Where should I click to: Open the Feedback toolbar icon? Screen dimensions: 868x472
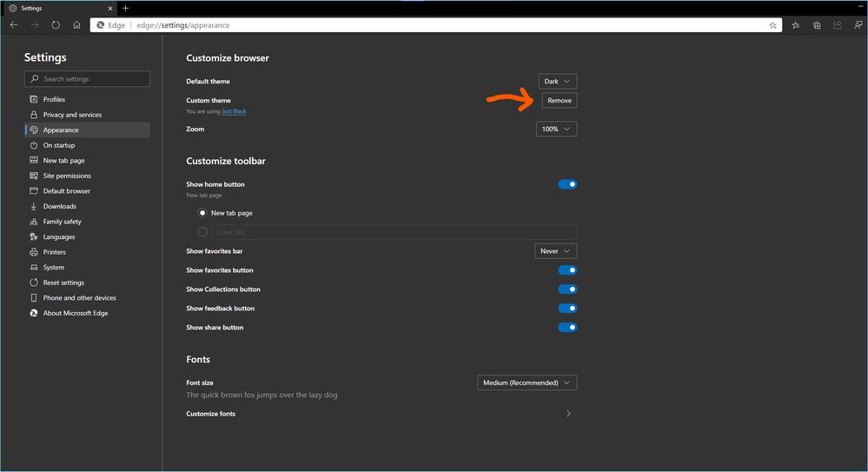pos(858,25)
